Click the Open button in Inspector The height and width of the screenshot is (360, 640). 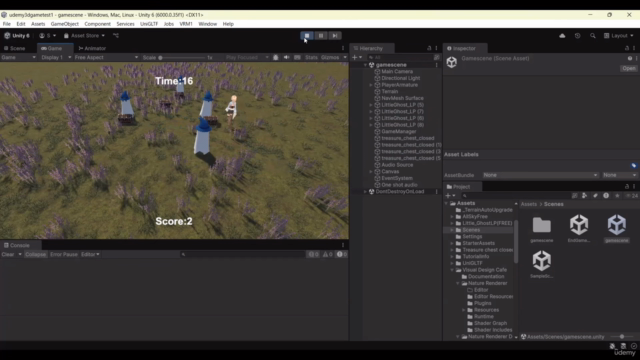pyautogui.click(x=629, y=68)
